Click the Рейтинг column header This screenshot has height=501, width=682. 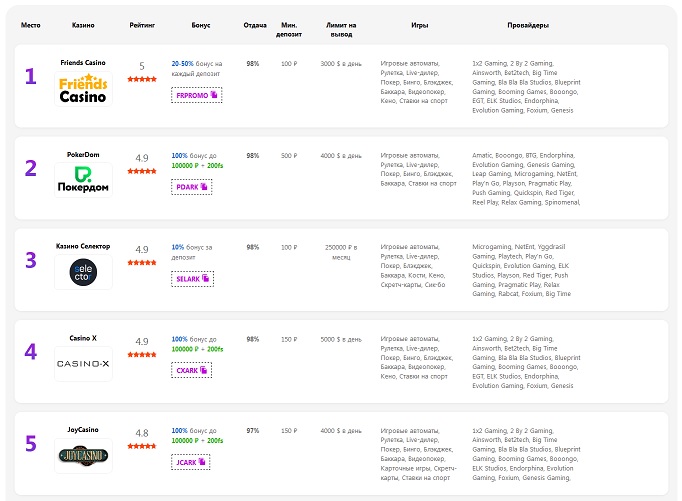[x=142, y=25]
